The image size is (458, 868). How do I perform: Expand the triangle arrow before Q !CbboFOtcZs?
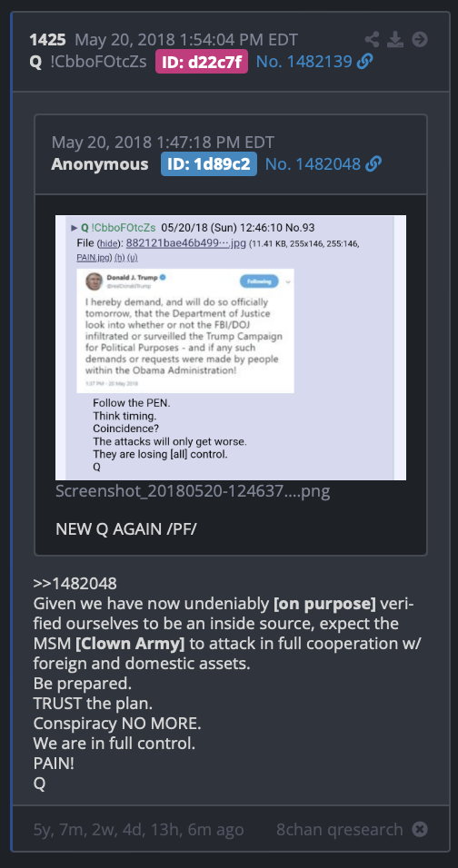tap(75, 228)
